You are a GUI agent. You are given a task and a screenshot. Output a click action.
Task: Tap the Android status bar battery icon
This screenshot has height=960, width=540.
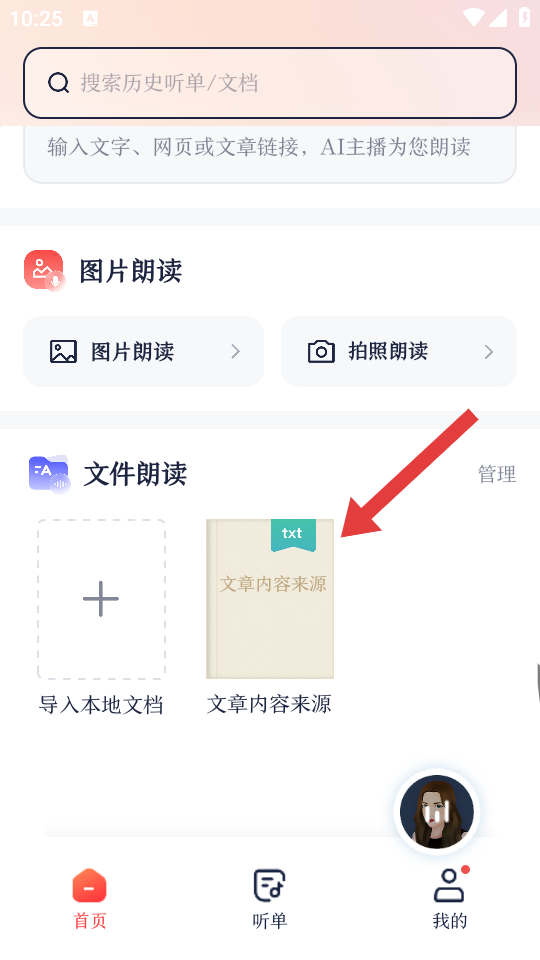pyautogui.click(x=524, y=17)
